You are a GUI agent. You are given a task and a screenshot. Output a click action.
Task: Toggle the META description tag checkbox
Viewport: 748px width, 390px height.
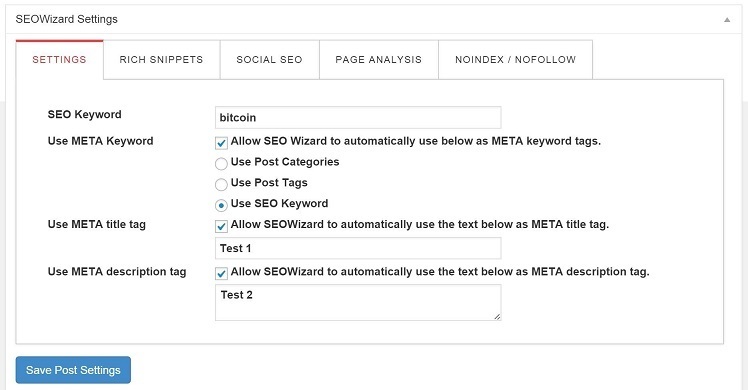[x=221, y=273]
